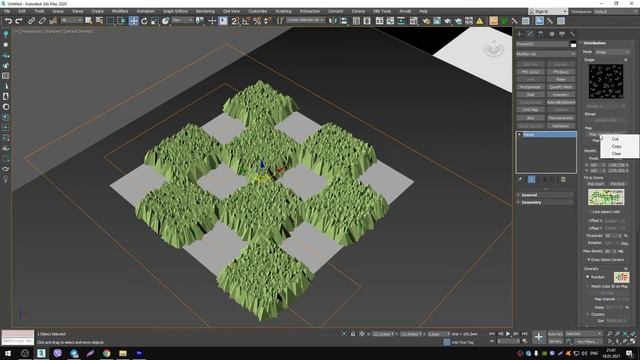Toggle Window/Crossing selection mode

(122, 20)
